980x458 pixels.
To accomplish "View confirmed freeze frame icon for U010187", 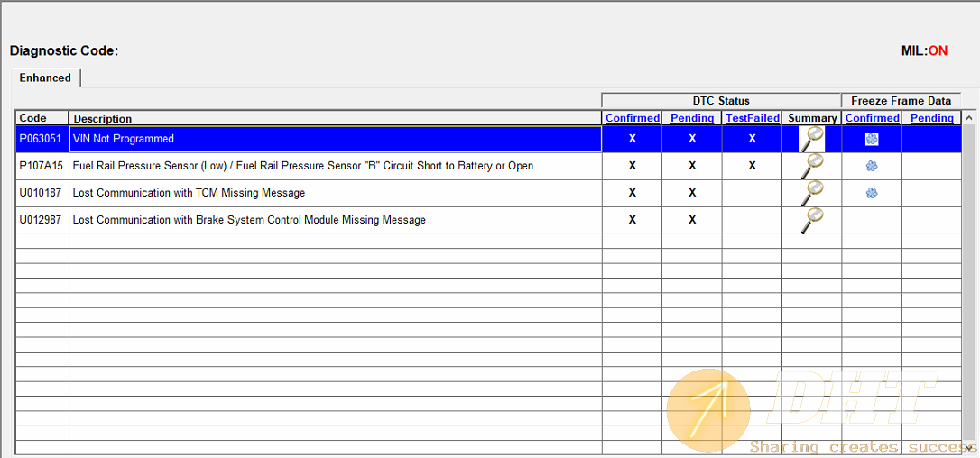I will click(x=872, y=193).
